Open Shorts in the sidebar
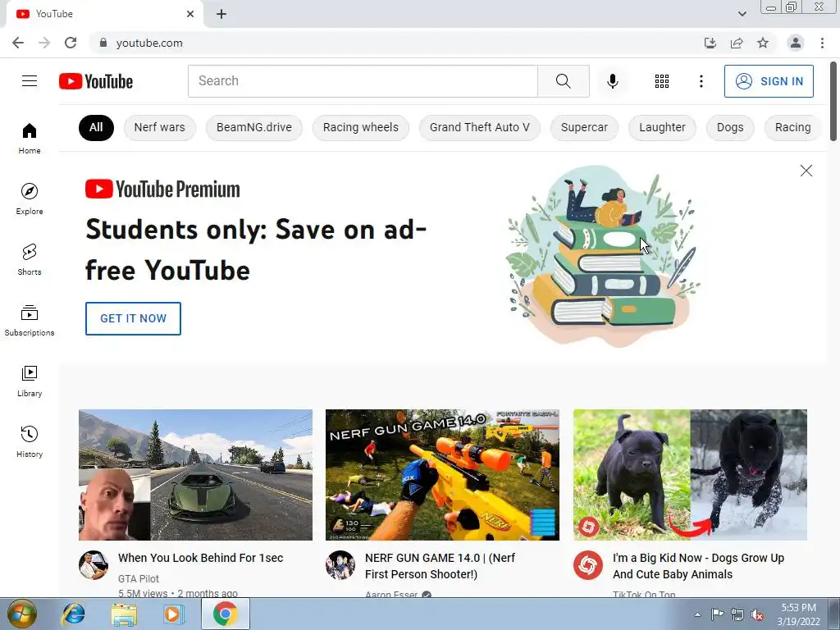Viewport: 840px width, 630px height. point(30,260)
